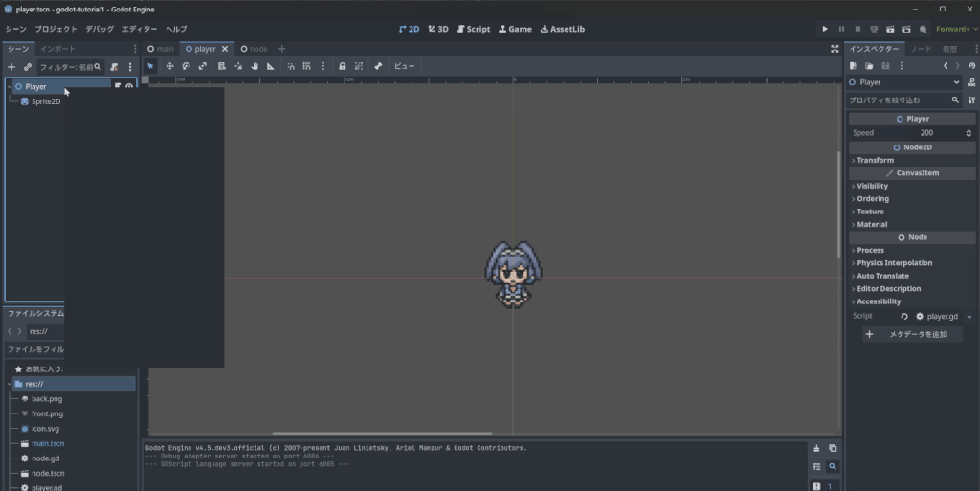980x491 pixels.
Task: Activate the Rotate Mode tool
Action: pyautogui.click(x=186, y=66)
